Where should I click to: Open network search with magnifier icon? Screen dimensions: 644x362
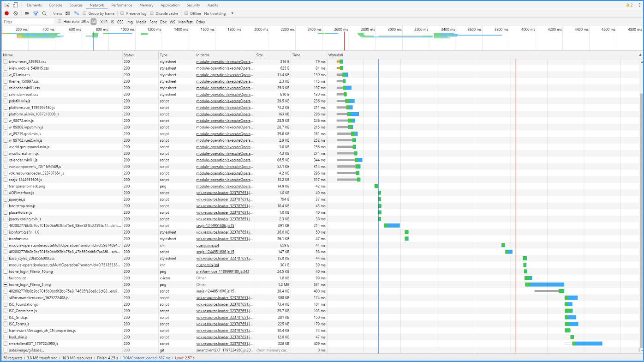[44, 13]
